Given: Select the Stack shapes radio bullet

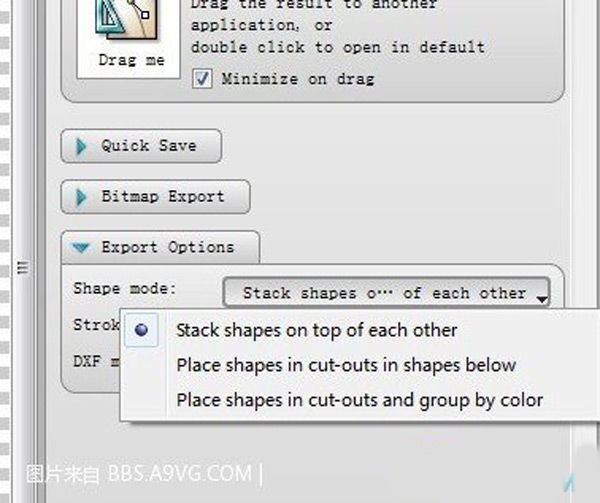Looking at the screenshot, I should pyautogui.click(x=142, y=330).
